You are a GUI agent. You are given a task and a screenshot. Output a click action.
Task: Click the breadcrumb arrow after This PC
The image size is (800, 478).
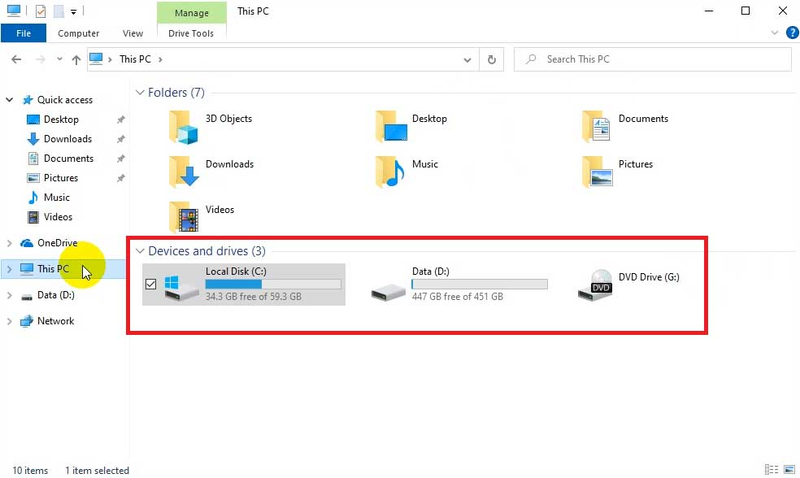pos(160,60)
